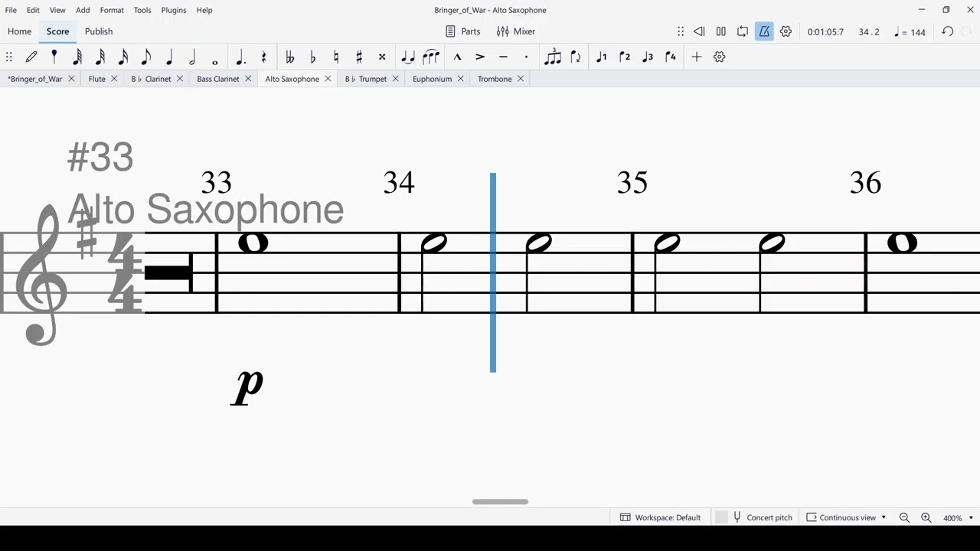Apply flat accidental
Viewport: 980px width, 551px height.
(x=312, y=57)
